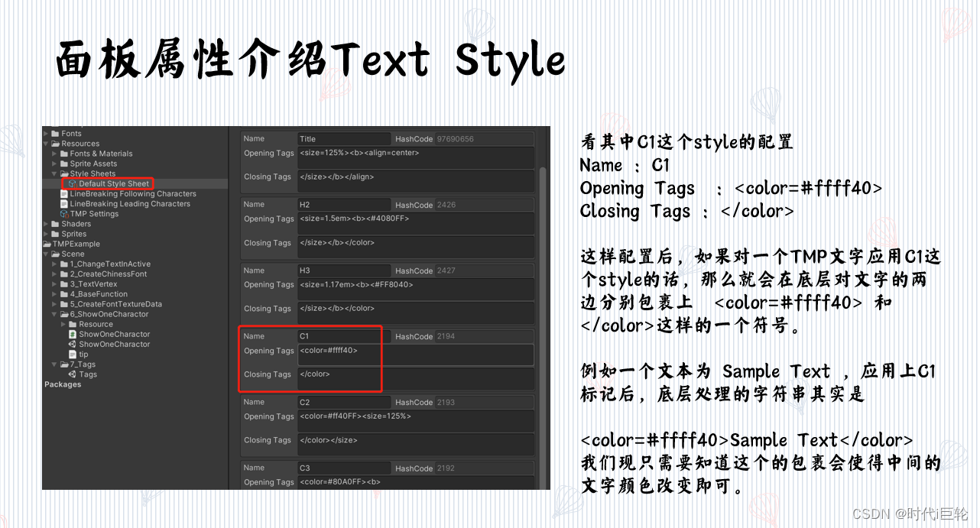Click the Tags Unity scene icon
The width and height of the screenshot is (980, 528).
(x=73, y=374)
